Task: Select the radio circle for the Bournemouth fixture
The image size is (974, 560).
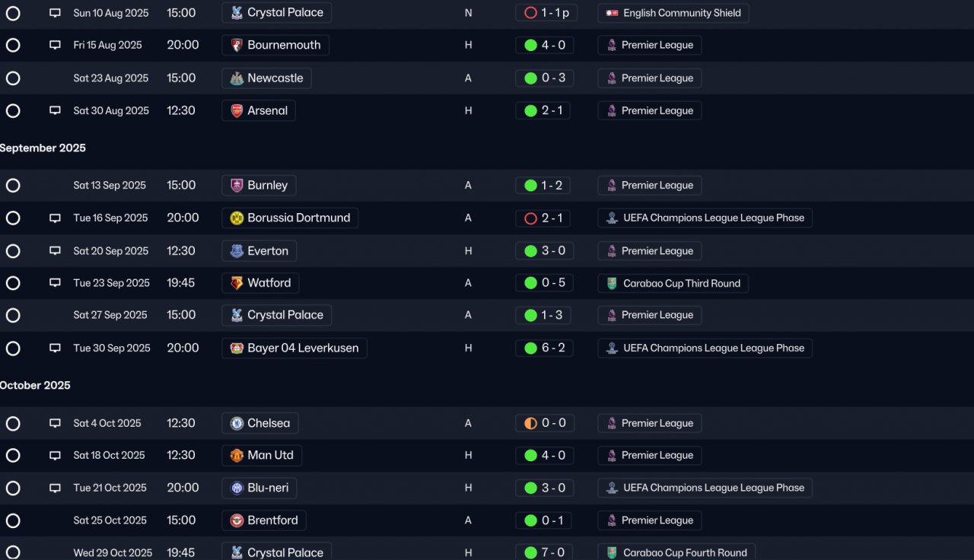Action: pyautogui.click(x=13, y=45)
